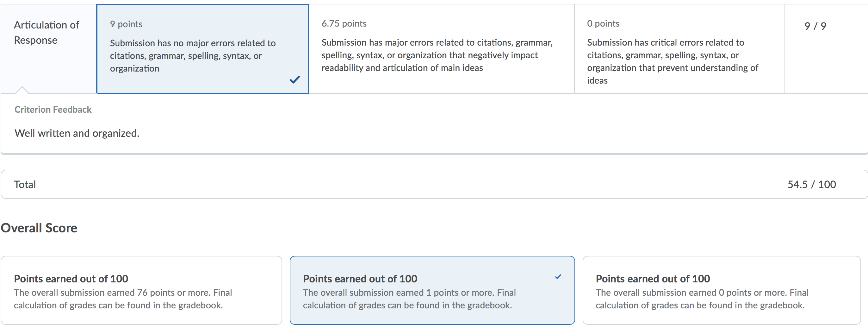Click the 'Well written and organized.' feedback text

click(x=77, y=133)
